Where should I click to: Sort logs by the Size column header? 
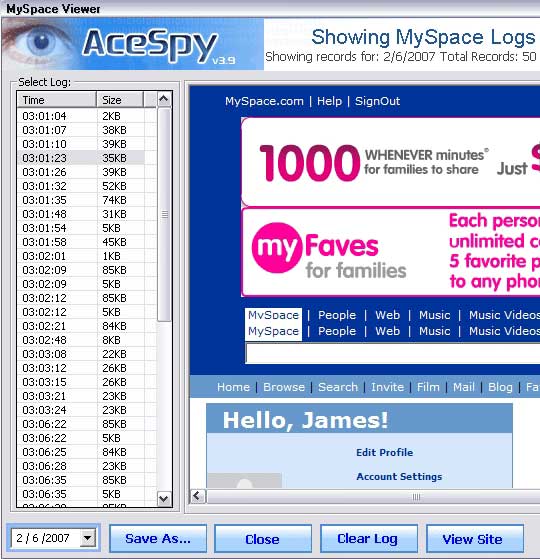click(x=120, y=99)
